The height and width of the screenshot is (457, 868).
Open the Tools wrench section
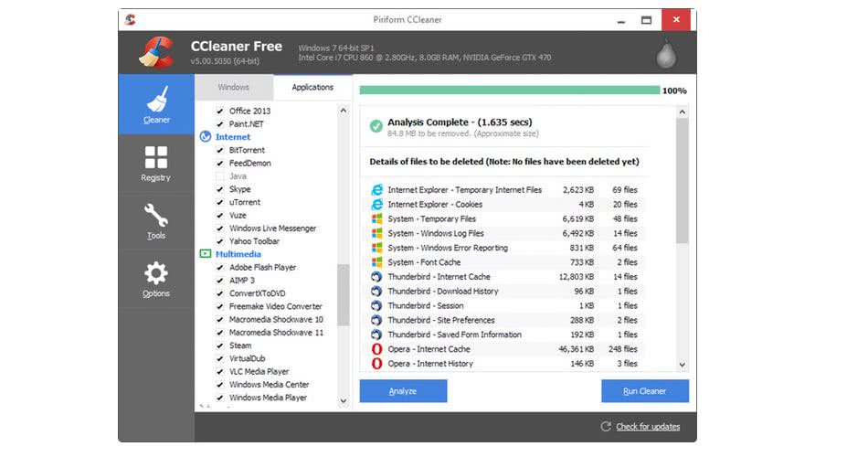[x=156, y=221]
